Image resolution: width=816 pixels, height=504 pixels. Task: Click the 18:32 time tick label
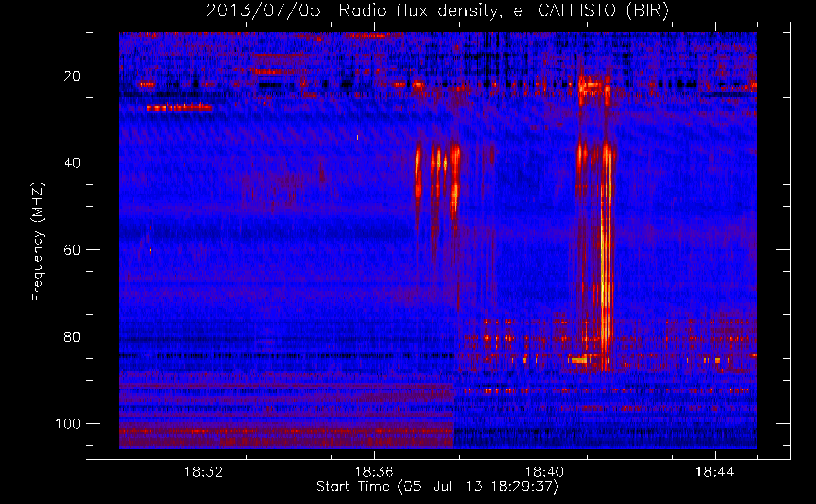pos(204,472)
